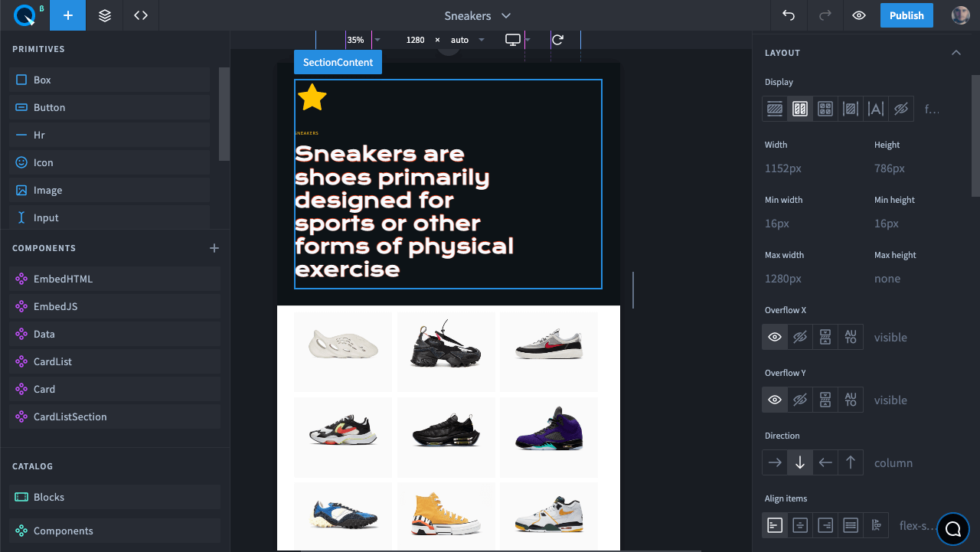
Task: Add a new component with the plus icon
Action: click(x=214, y=248)
